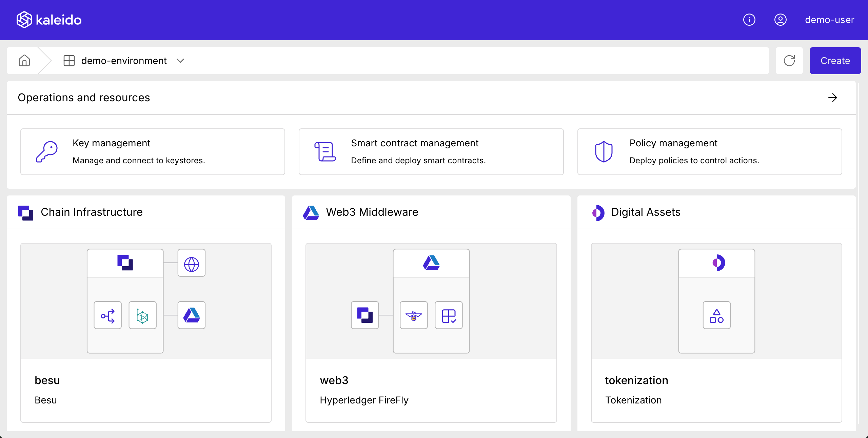This screenshot has width=868, height=438.
Task: Open the user account profile icon
Action: (x=780, y=20)
